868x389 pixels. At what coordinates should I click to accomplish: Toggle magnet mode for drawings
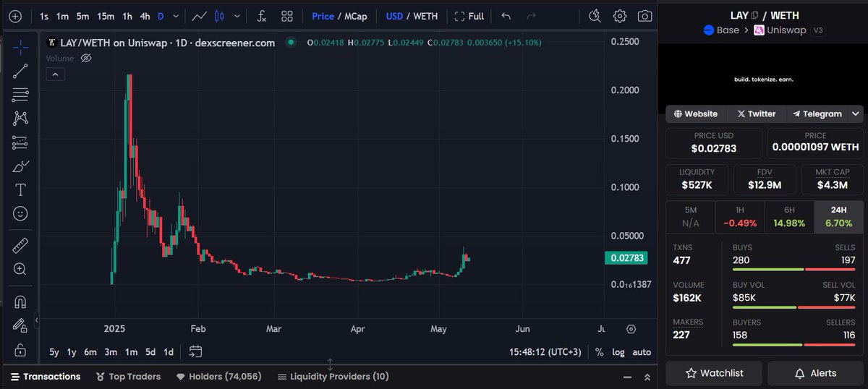[x=20, y=302]
